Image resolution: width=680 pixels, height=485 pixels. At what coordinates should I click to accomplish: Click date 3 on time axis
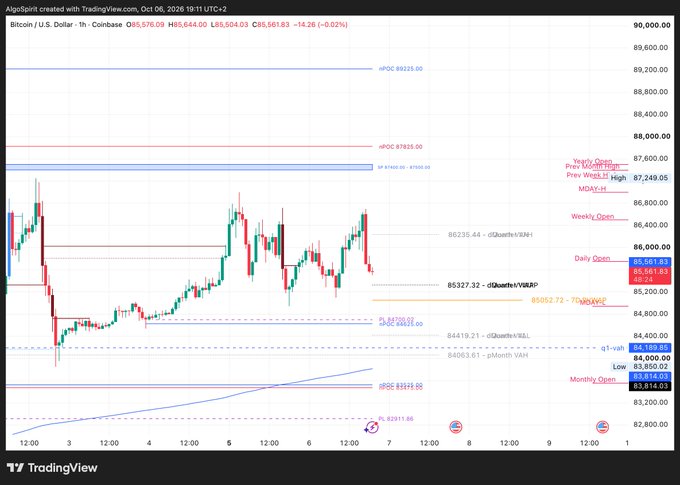[x=69, y=443]
